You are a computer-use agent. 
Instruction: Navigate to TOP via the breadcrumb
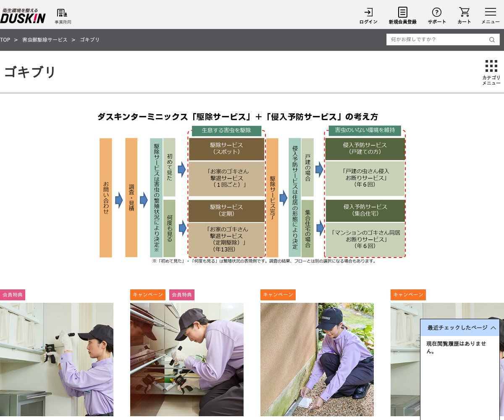coord(5,39)
